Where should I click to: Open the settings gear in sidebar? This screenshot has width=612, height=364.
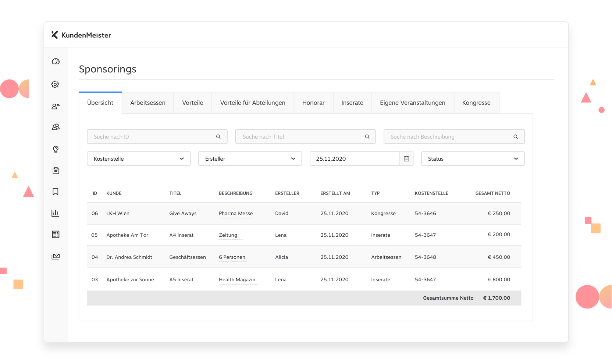55,84
